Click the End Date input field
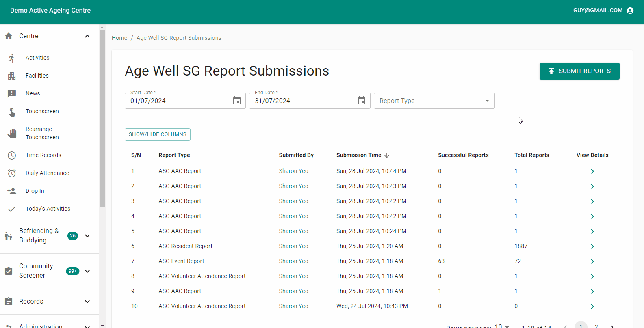The height and width of the screenshot is (328, 644). point(310,101)
